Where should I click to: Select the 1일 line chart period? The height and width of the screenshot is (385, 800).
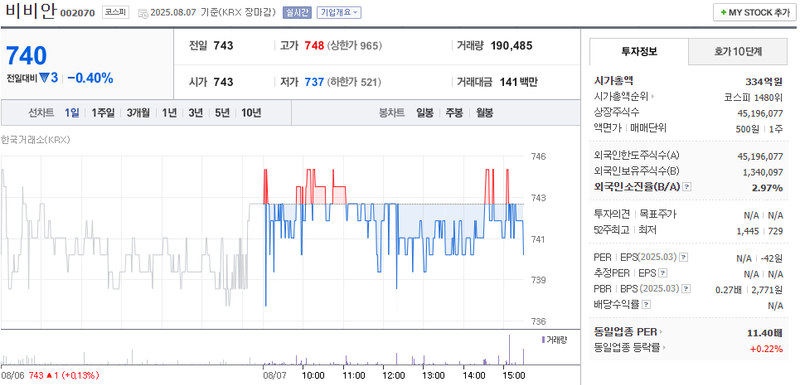click(71, 113)
